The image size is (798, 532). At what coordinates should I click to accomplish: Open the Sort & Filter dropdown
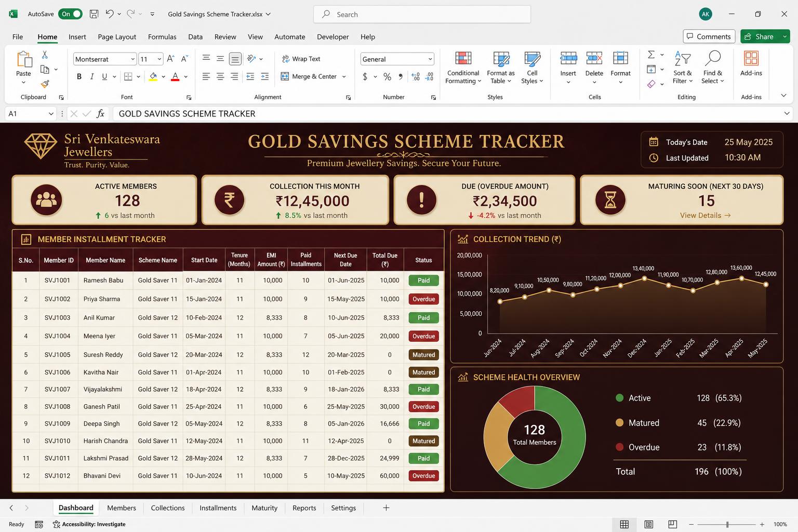point(683,68)
